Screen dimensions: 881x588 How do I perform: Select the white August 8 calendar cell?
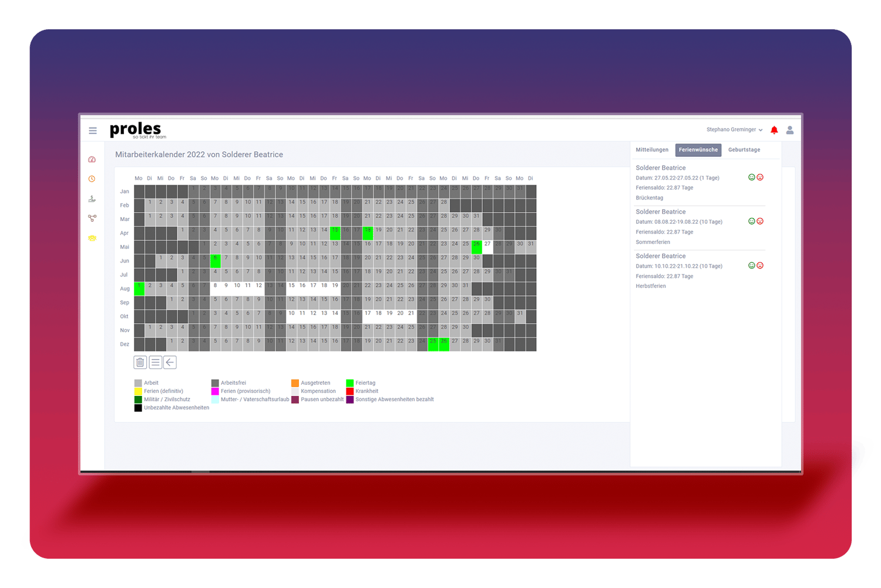pyautogui.click(x=216, y=288)
